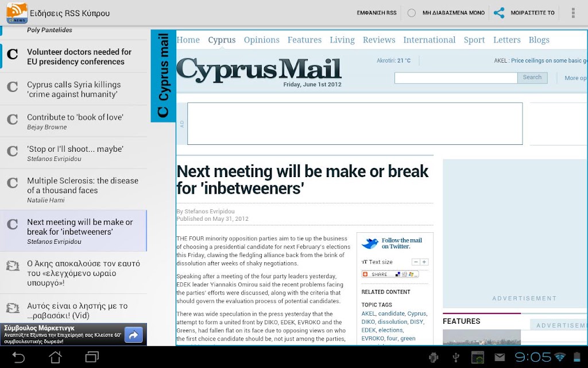588x368 pixels.
Task: Open the Blogs nav section
Action: click(539, 40)
